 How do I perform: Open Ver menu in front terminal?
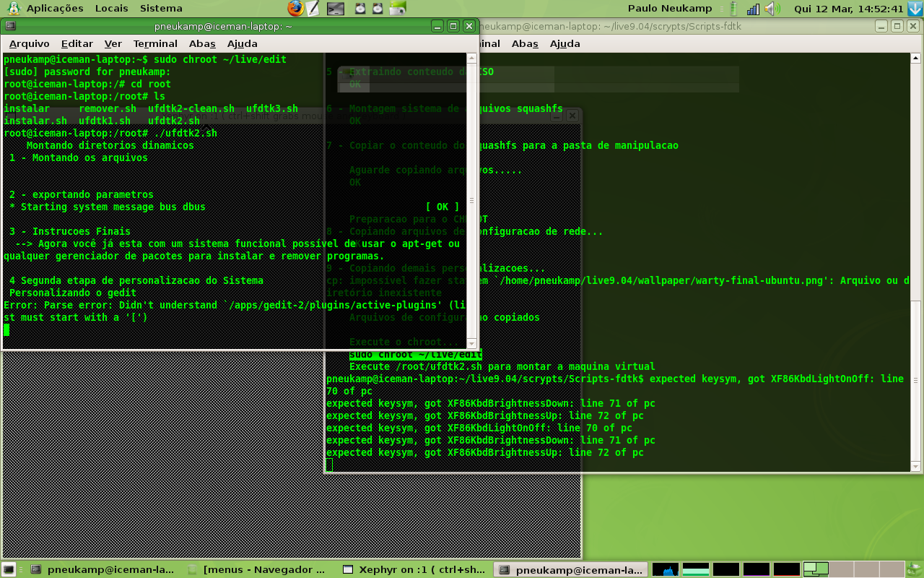pos(113,43)
